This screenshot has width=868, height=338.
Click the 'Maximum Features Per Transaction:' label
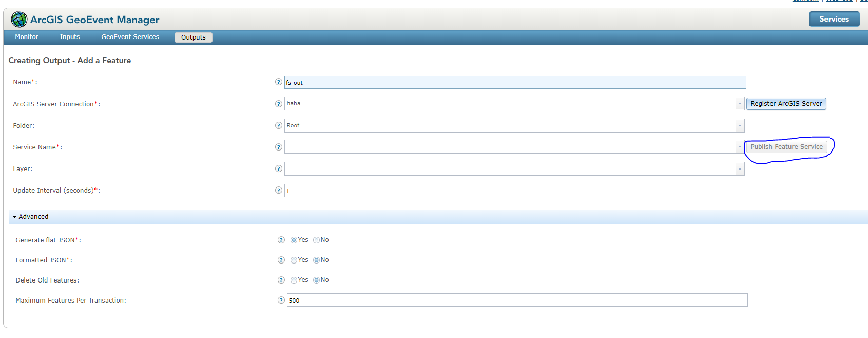(71, 301)
